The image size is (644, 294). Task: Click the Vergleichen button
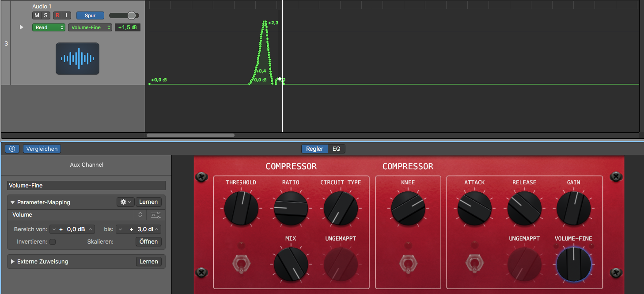[42, 149]
